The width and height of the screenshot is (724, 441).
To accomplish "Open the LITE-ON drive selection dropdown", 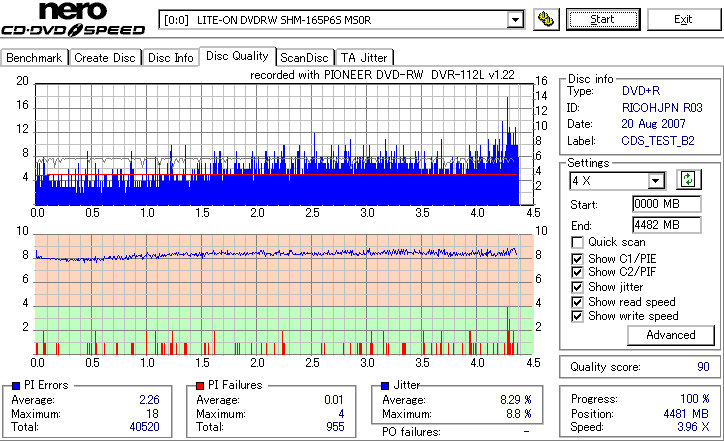I will (x=515, y=20).
